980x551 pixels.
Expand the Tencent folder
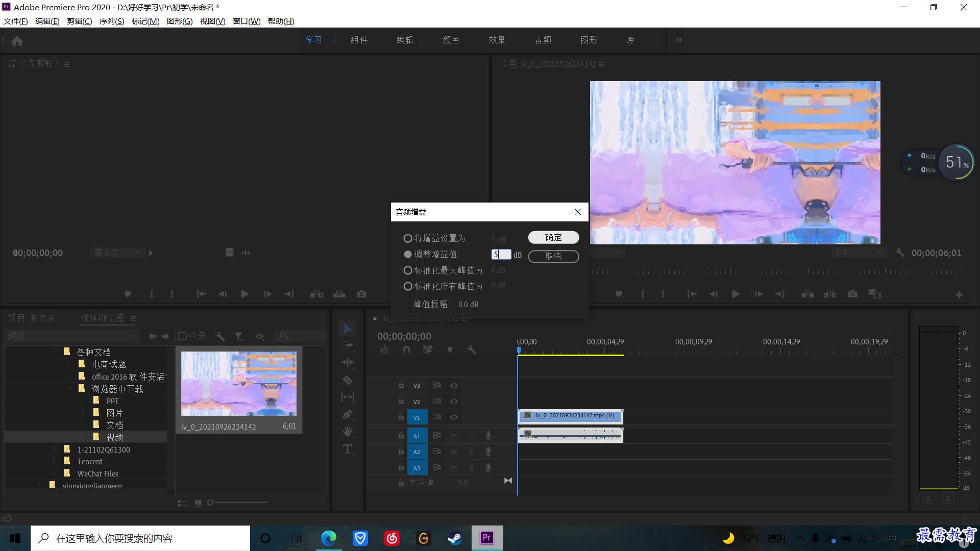pos(54,461)
